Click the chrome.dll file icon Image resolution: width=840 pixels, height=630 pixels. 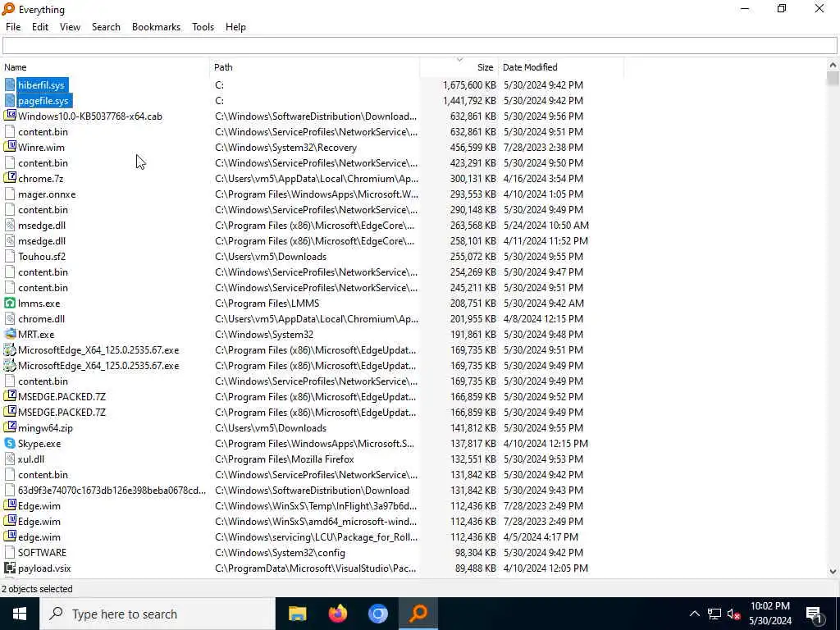click(x=10, y=318)
